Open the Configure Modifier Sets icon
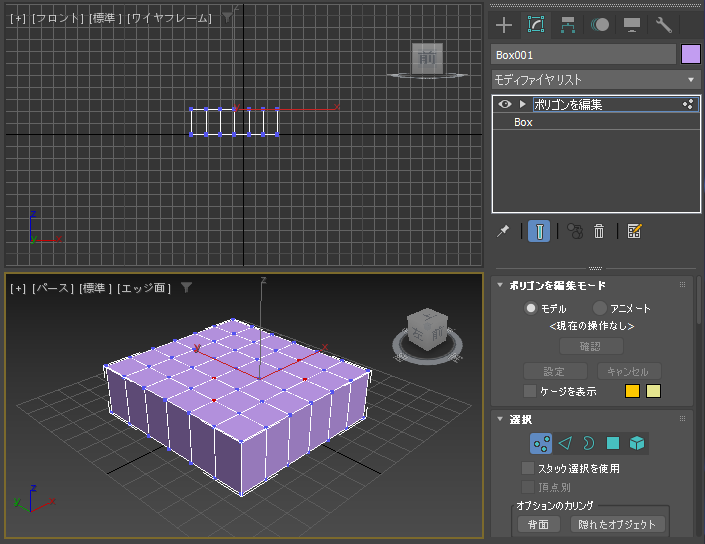This screenshot has width=705, height=544. (x=634, y=231)
